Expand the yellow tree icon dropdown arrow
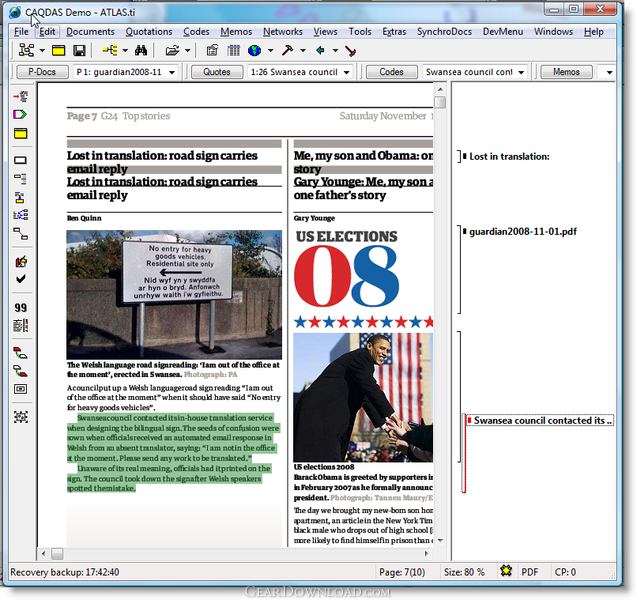The image size is (637, 600). [x=125, y=51]
